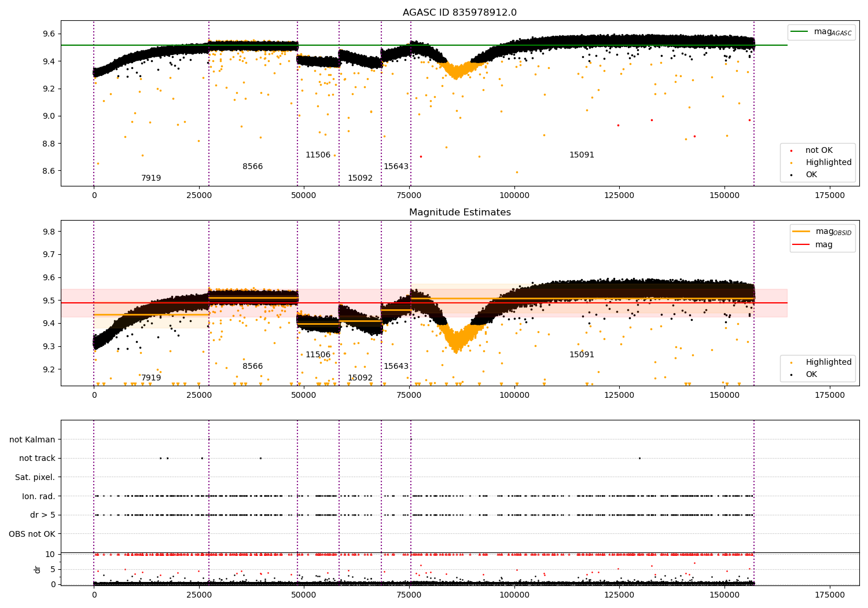Click y-tick 9.8 in Magnitude Estimates plot

[48, 232]
